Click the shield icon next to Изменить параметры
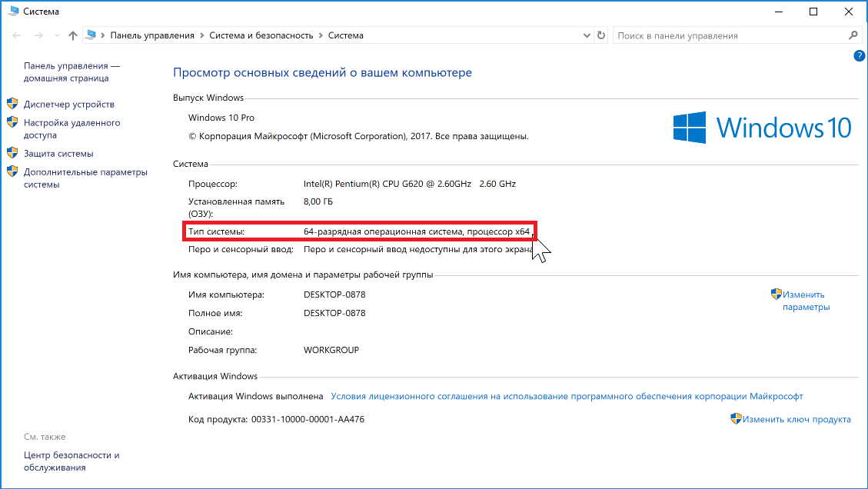The image size is (868, 489). point(776,294)
